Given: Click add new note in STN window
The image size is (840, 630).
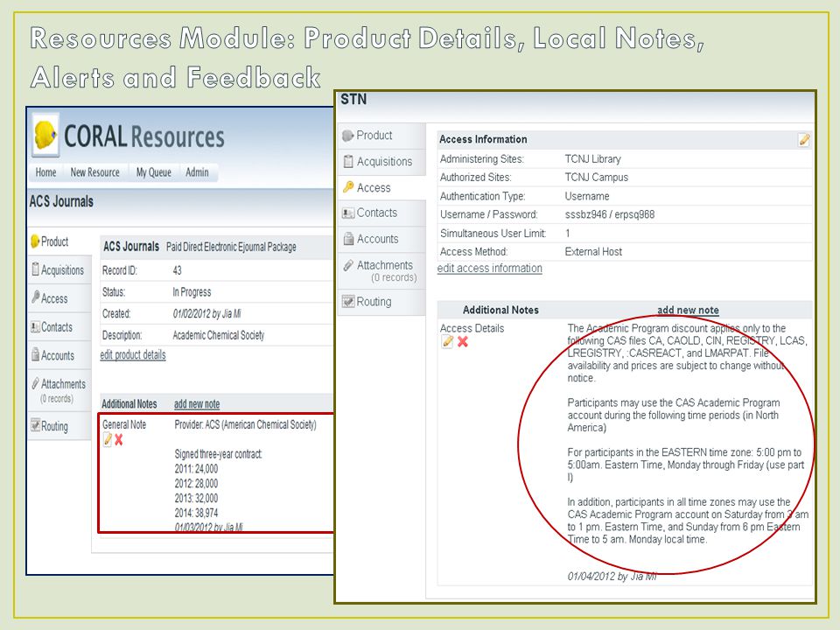Looking at the screenshot, I should pyautogui.click(x=688, y=310).
